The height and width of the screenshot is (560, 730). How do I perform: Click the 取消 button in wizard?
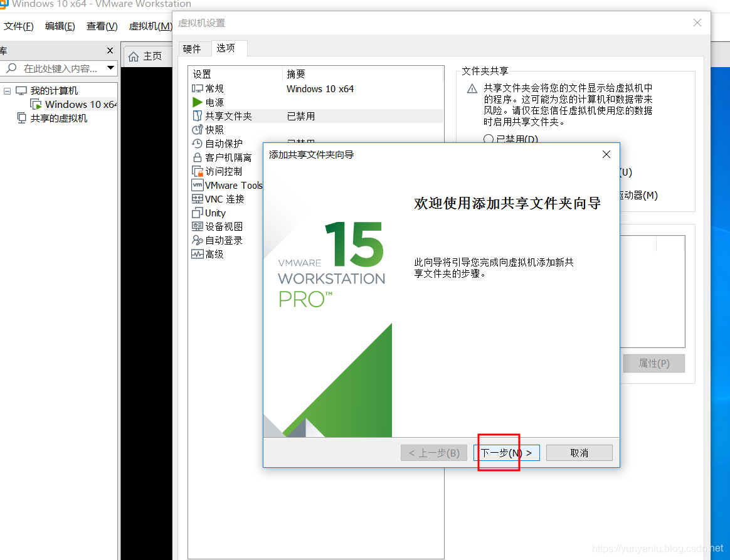(x=579, y=453)
